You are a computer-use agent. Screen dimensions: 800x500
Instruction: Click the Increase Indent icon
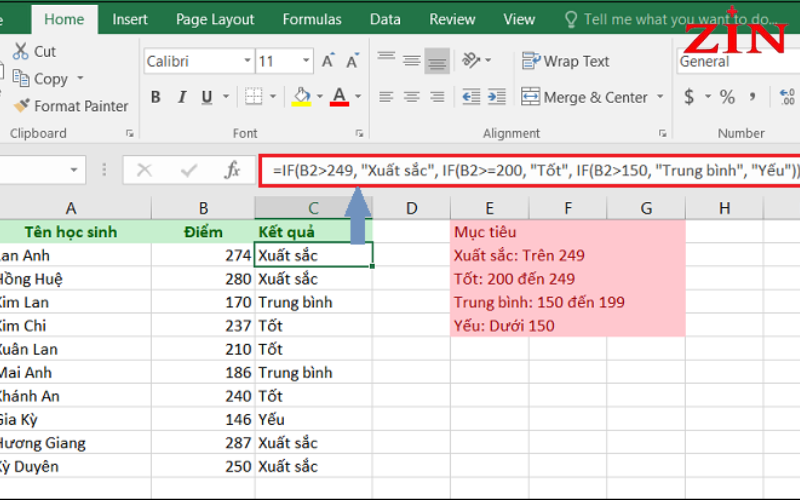[496, 96]
